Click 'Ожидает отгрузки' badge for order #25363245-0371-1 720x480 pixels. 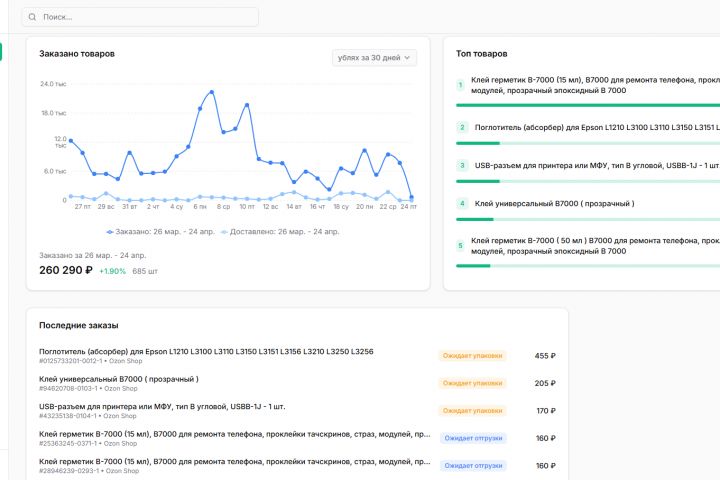pos(473,438)
